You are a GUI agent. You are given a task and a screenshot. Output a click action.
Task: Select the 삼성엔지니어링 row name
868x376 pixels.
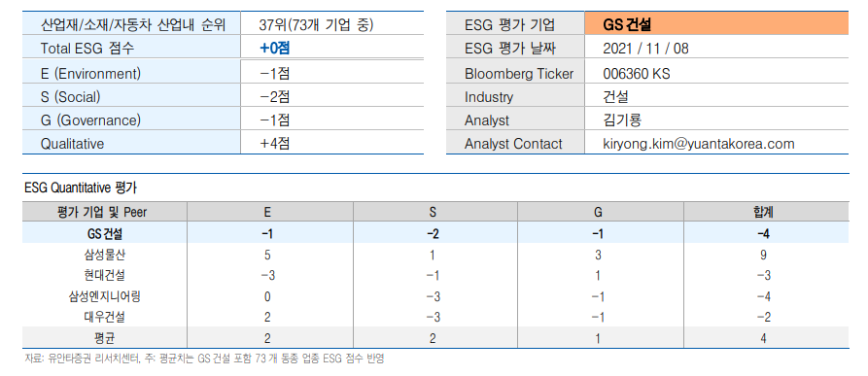[x=105, y=296]
